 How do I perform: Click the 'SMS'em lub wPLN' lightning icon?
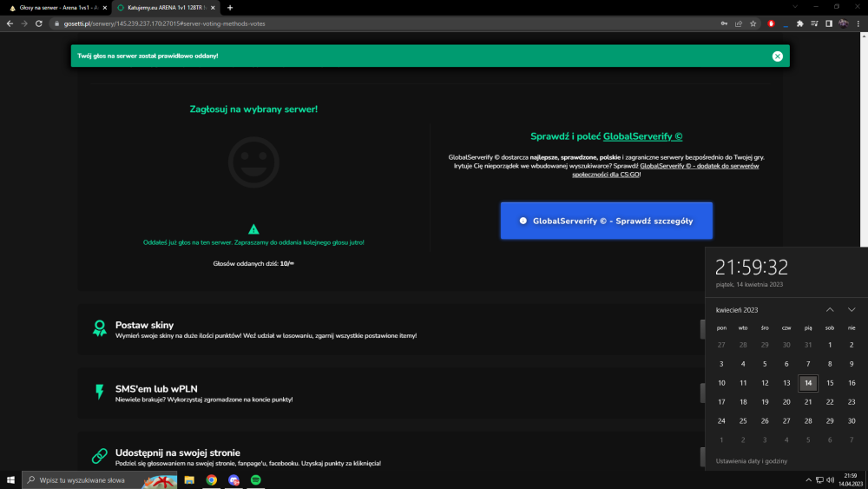[100, 392]
